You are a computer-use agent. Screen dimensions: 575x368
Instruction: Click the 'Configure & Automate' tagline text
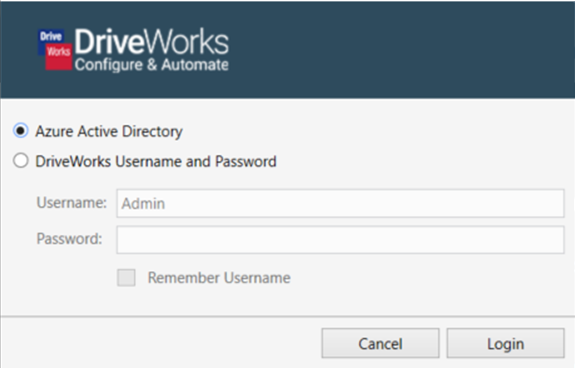tap(152, 65)
